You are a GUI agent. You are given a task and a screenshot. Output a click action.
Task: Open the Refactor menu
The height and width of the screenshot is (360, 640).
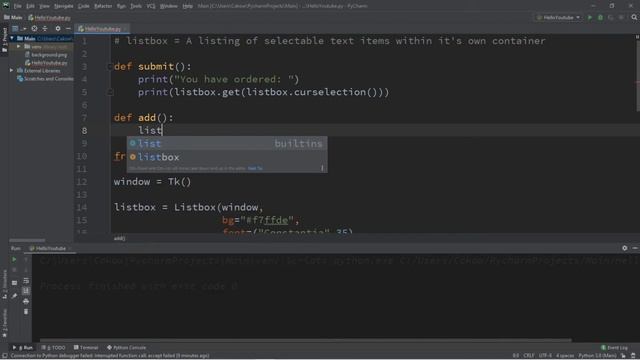click(x=103, y=6)
